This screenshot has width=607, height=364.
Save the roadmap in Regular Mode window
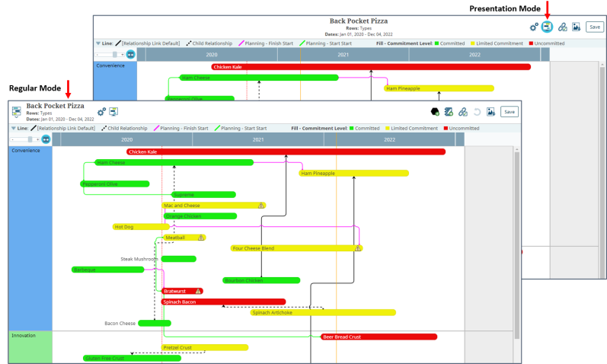[510, 112]
